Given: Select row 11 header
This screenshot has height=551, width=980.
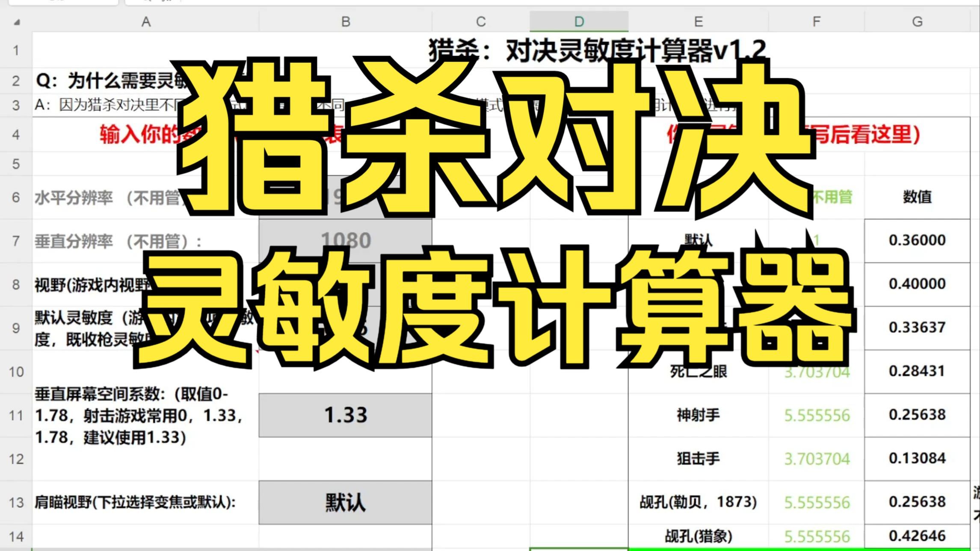Looking at the screenshot, I should (x=16, y=415).
